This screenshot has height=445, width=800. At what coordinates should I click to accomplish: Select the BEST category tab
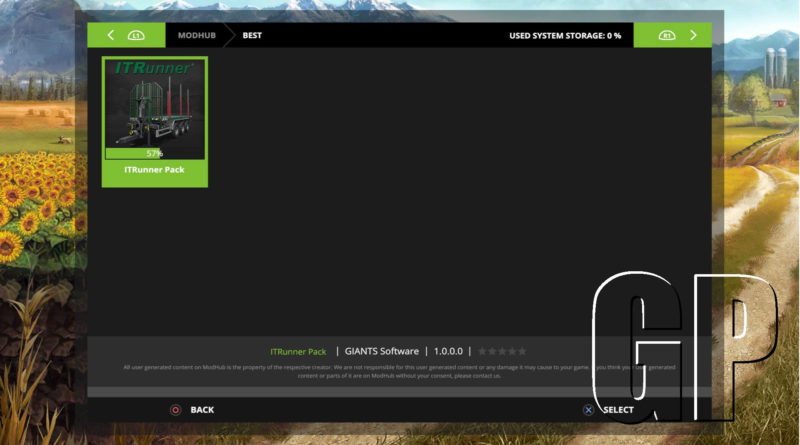252,35
